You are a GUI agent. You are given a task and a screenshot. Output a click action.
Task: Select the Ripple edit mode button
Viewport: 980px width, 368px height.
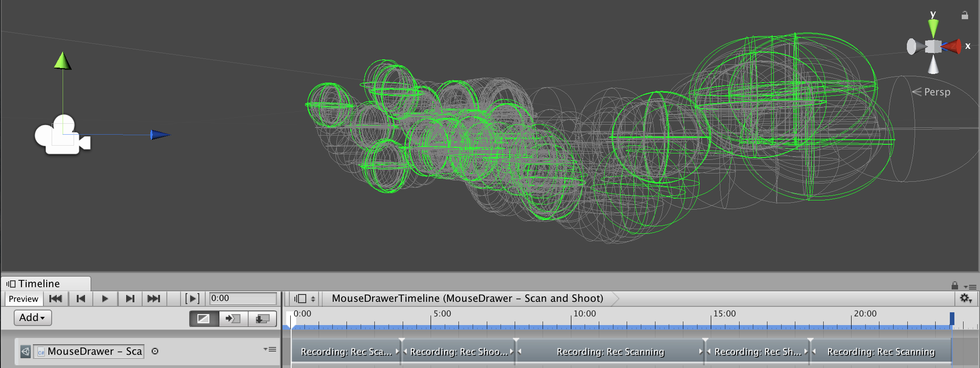pos(233,319)
